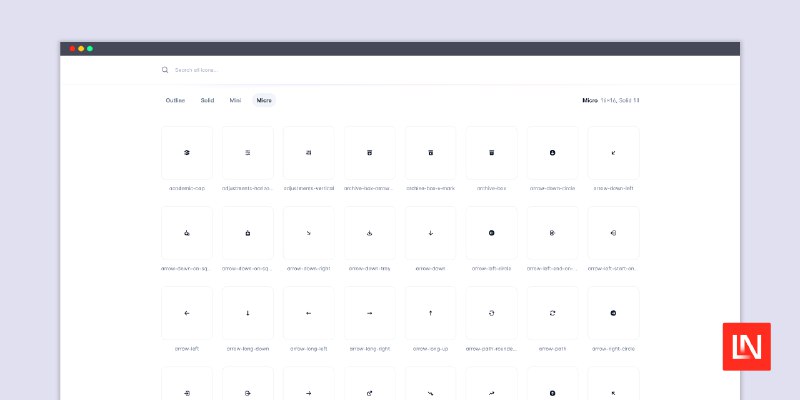
Task: Select the arrow-left icon tile
Action: click(x=187, y=313)
